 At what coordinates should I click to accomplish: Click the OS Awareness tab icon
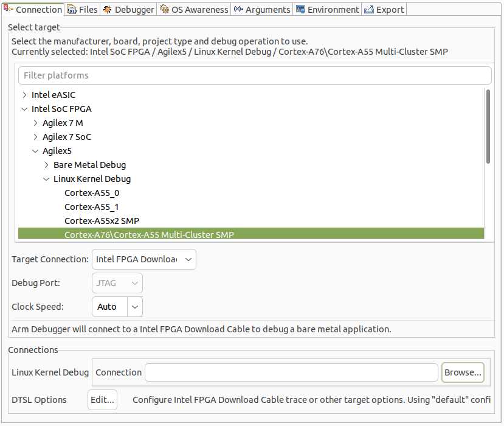point(164,10)
